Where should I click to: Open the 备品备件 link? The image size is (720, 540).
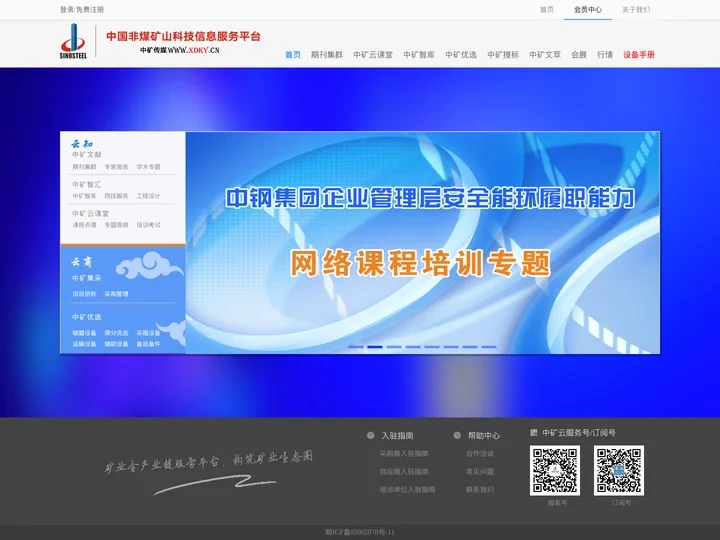[148, 344]
